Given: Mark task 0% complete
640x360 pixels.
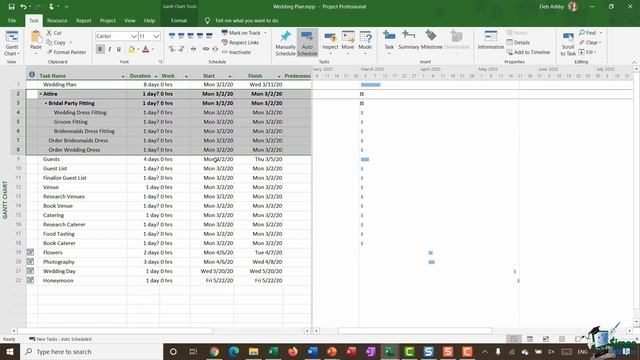Looking at the screenshot, I should click(172, 36).
